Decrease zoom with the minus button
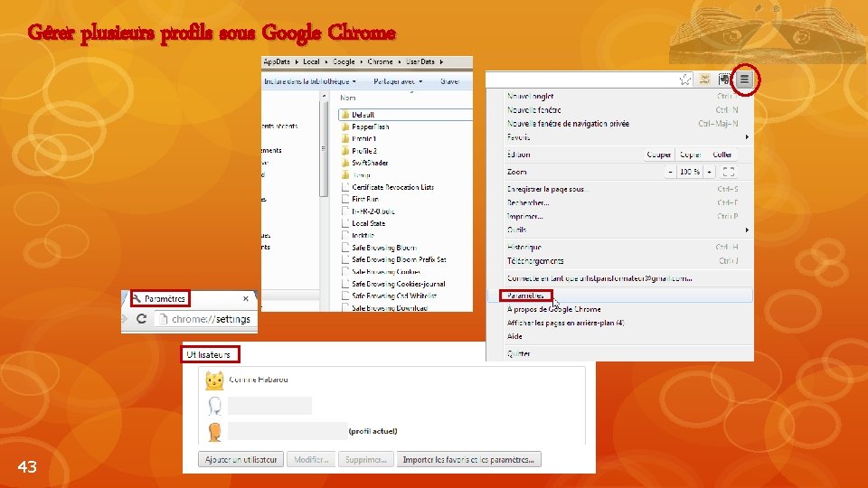868x488 pixels. [670, 172]
